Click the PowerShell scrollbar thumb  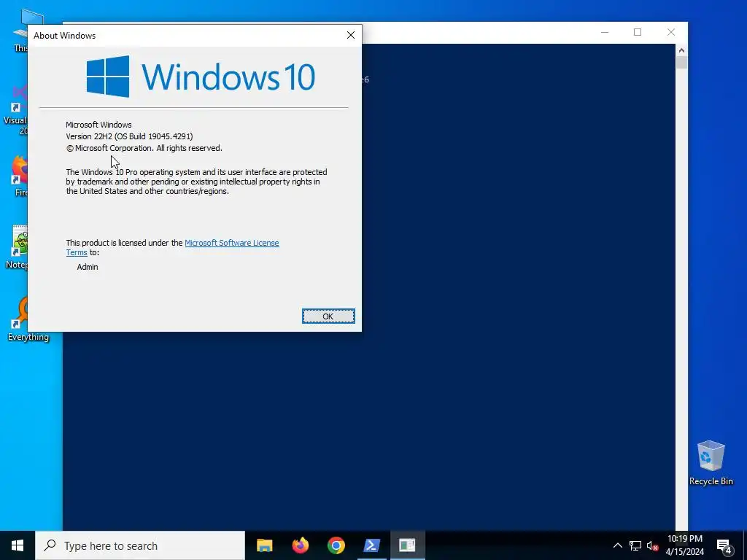pos(681,63)
